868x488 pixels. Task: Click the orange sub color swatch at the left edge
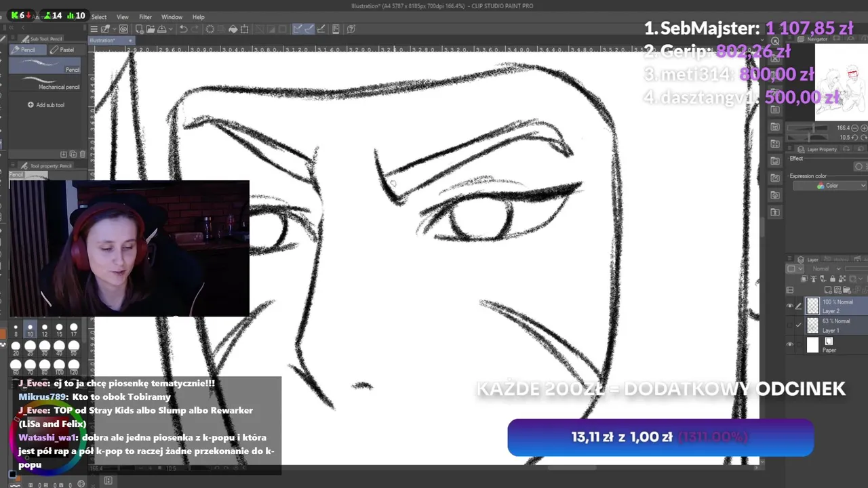pos(3,333)
